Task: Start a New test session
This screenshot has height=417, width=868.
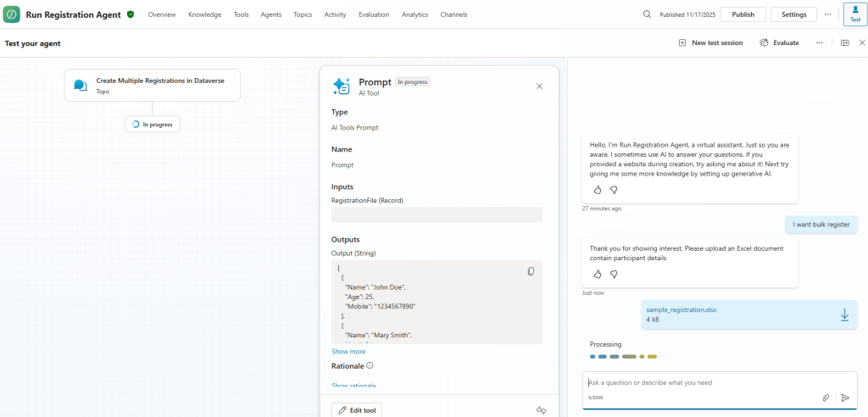Action: [x=710, y=42]
